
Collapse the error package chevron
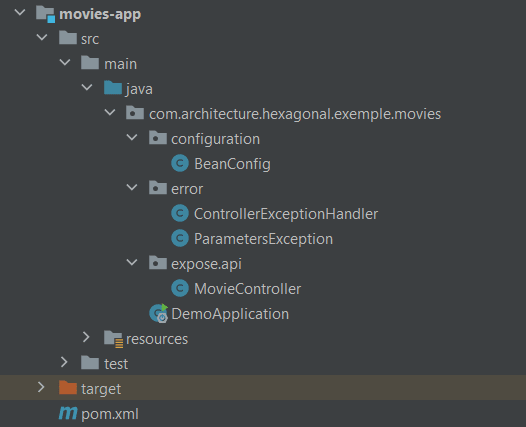coord(132,187)
